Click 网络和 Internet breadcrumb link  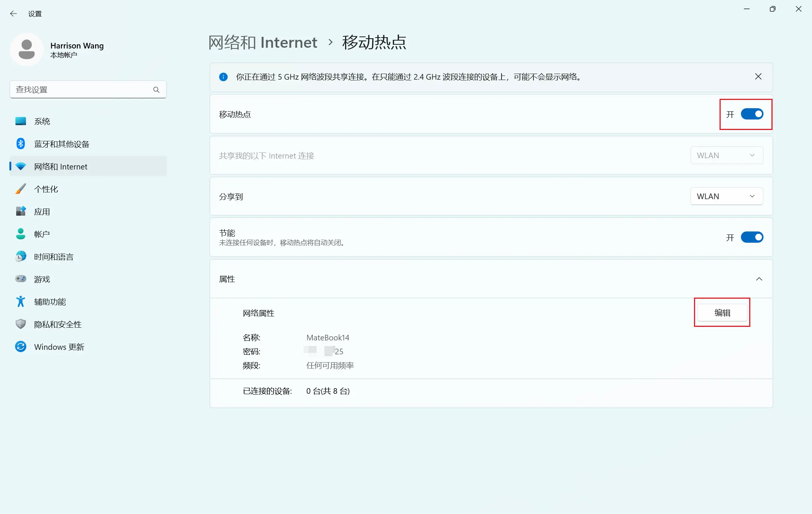263,42
